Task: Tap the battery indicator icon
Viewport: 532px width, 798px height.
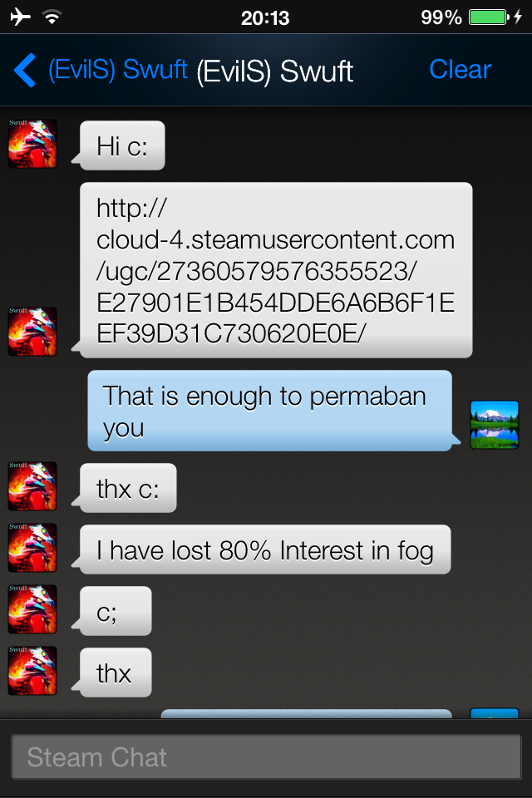Action: click(488, 17)
